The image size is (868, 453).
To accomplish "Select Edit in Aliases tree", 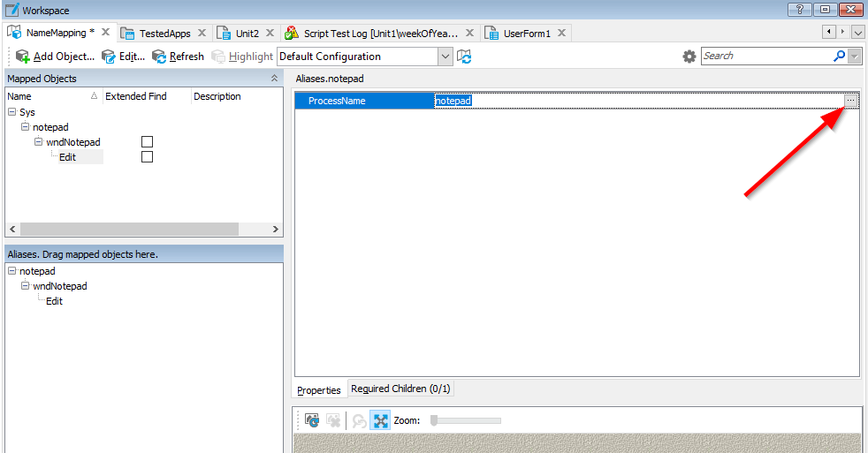I will (x=54, y=301).
